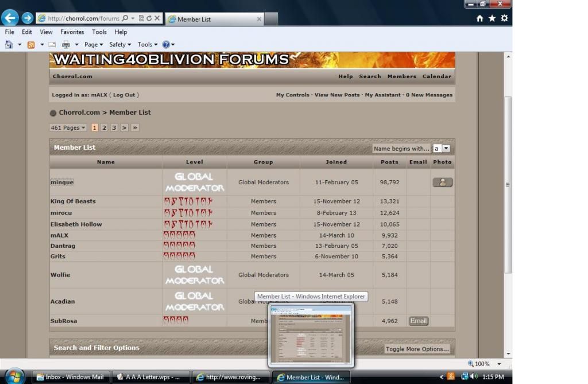The image size is (588, 384).
Task: Open Elisabeth Hollow member profile
Action: 76,224
